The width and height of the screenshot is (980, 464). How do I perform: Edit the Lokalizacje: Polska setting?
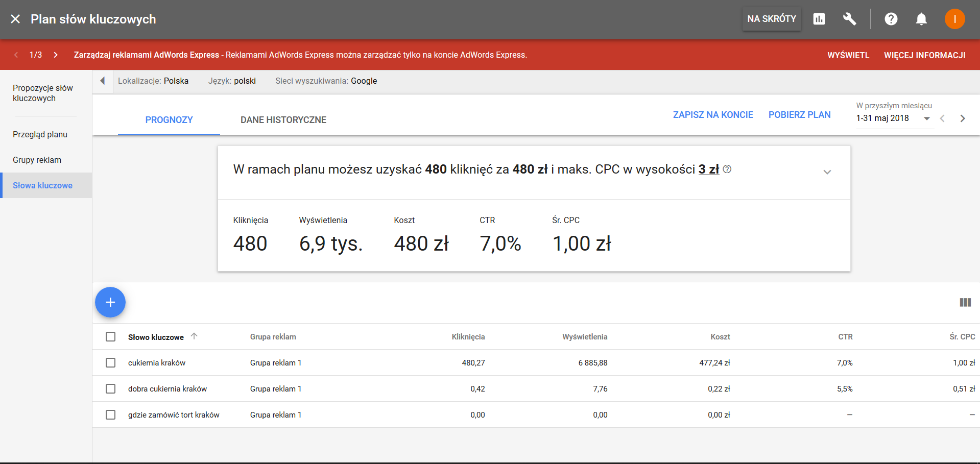click(153, 81)
